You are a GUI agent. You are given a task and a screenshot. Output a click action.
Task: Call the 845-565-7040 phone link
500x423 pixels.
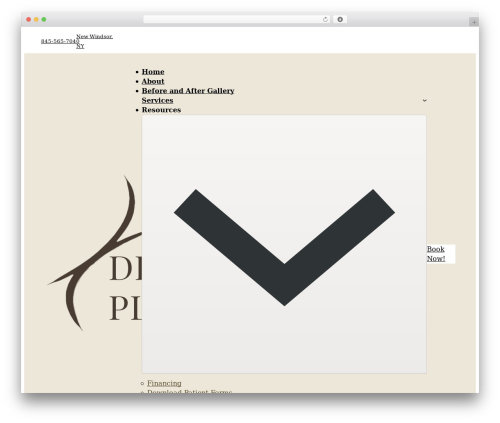pyautogui.click(x=60, y=41)
